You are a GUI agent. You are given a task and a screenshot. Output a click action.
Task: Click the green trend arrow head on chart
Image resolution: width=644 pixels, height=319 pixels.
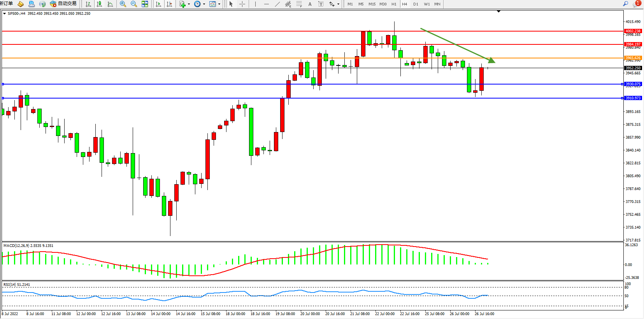(x=492, y=60)
